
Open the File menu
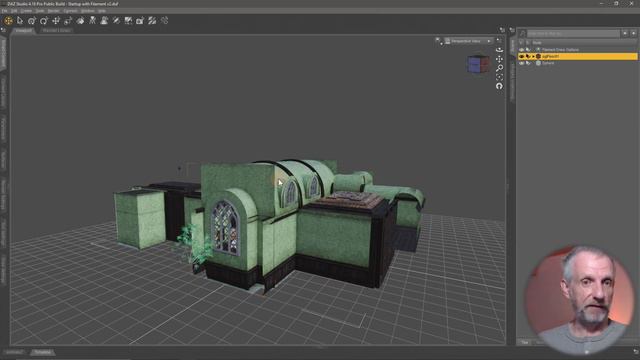(4, 11)
